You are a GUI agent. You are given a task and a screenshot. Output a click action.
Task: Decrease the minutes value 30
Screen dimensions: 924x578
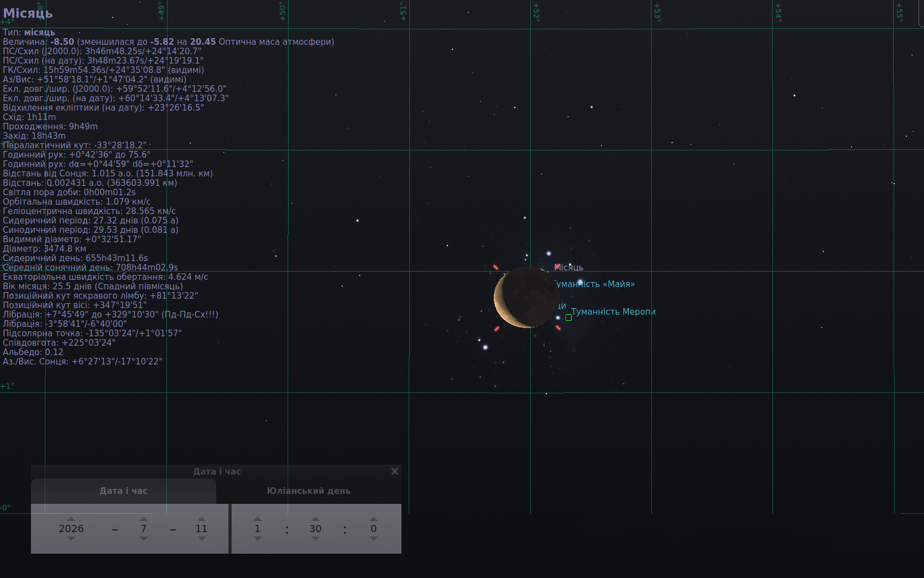(x=315, y=539)
